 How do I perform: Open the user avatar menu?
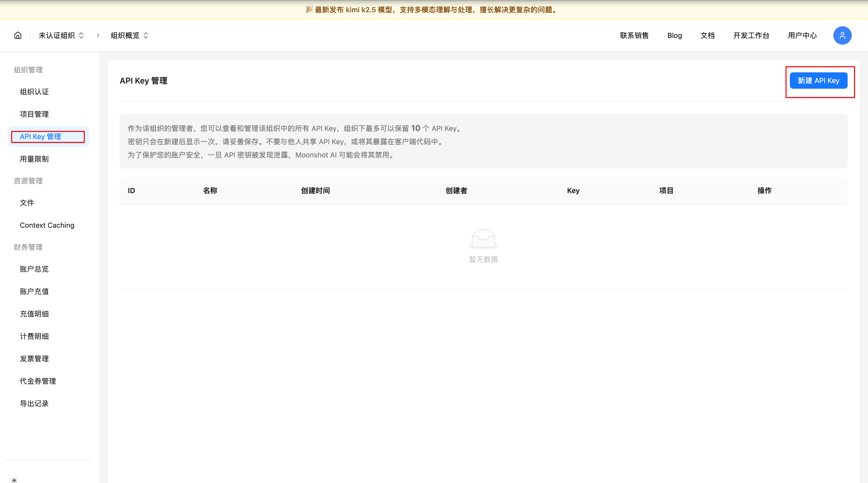click(x=842, y=35)
